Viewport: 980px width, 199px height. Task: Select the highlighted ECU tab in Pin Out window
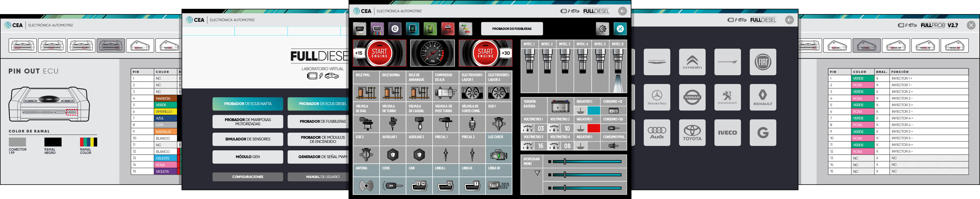point(111,46)
